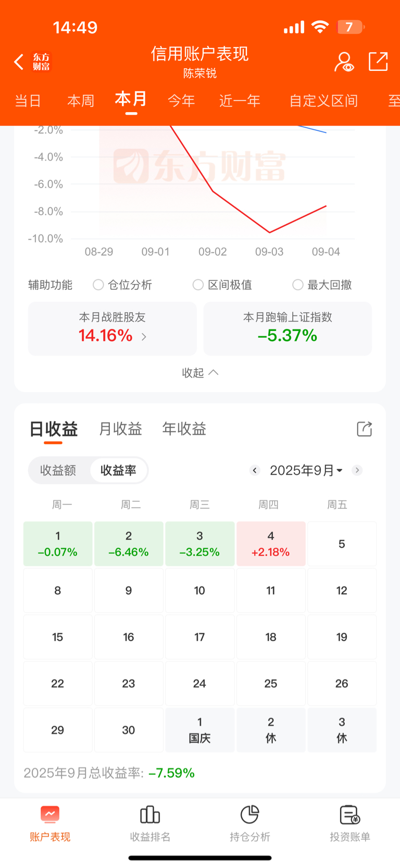Tap the share icon in header
The image size is (400, 868).
[x=378, y=62]
